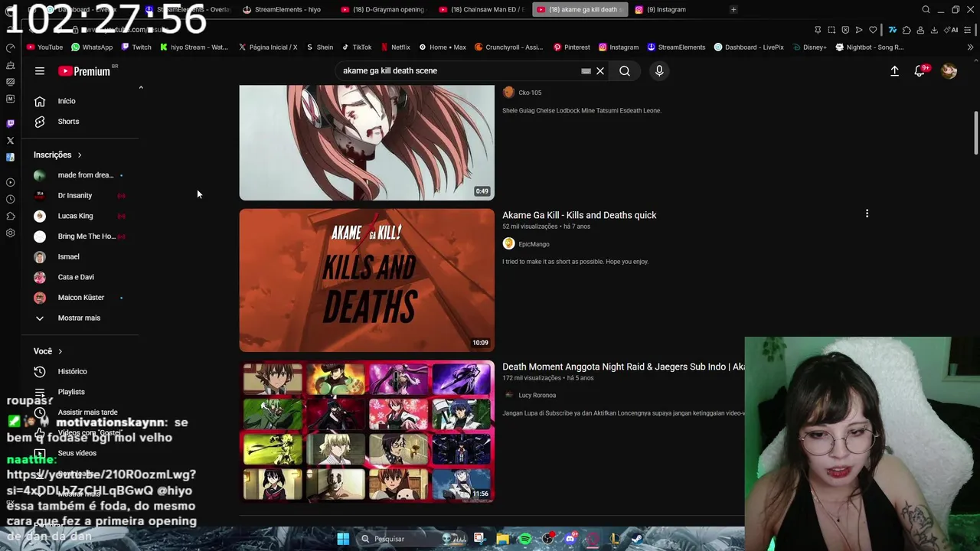Click the search input field

[x=459, y=71]
